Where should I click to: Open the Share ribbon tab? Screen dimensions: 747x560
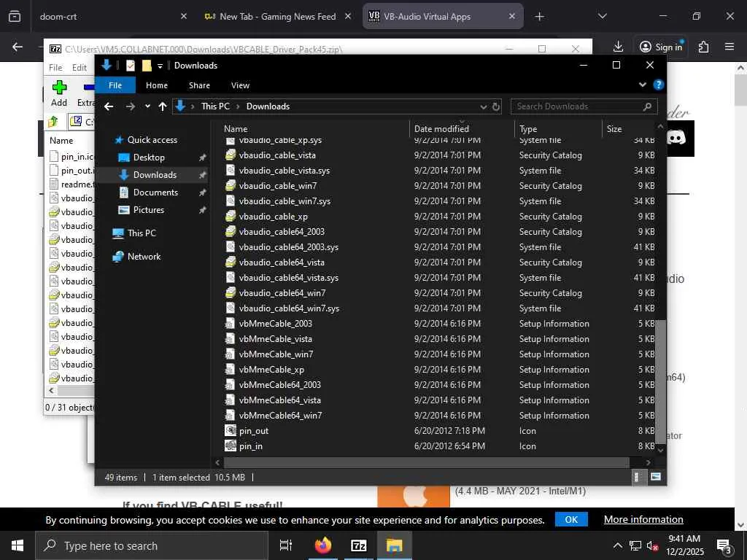point(199,85)
